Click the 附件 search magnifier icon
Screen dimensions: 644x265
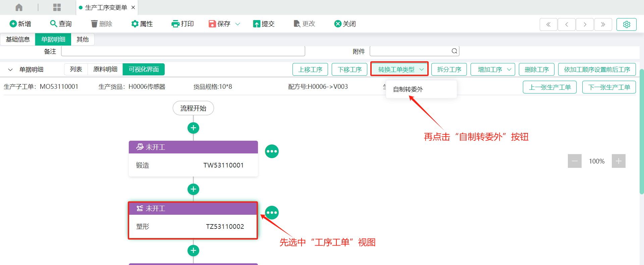[454, 51]
